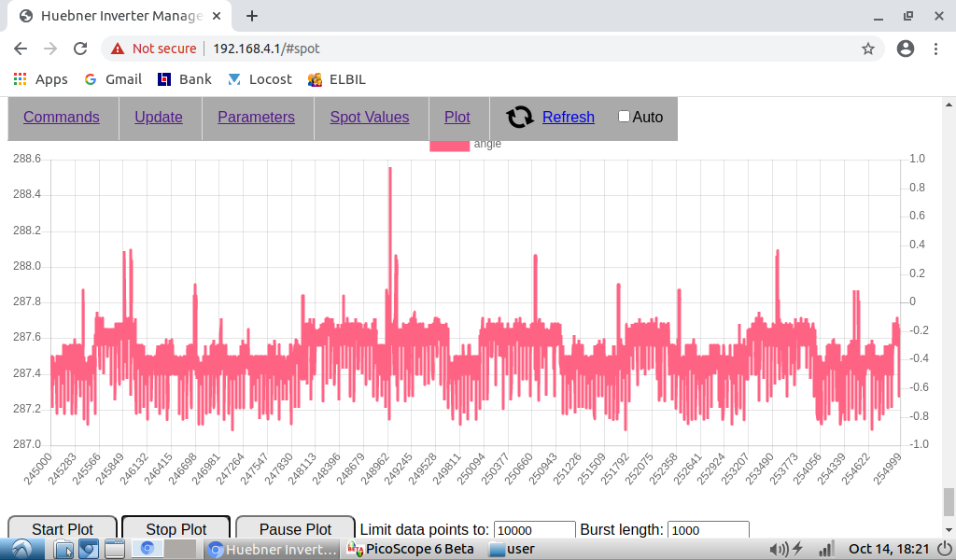The image size is (956, 560).
Task: Bookmark this page with the star icon
Action: click(x=867, y=49)
